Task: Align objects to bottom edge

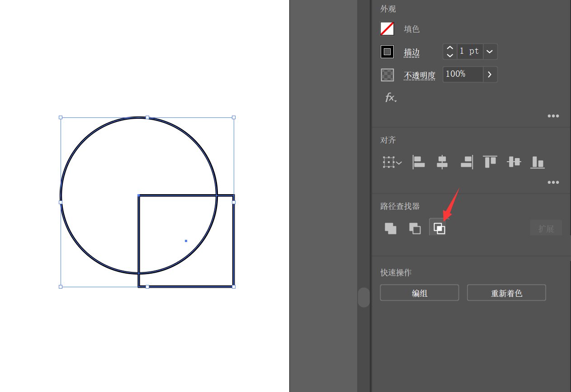Action: [x=538, y=162]
